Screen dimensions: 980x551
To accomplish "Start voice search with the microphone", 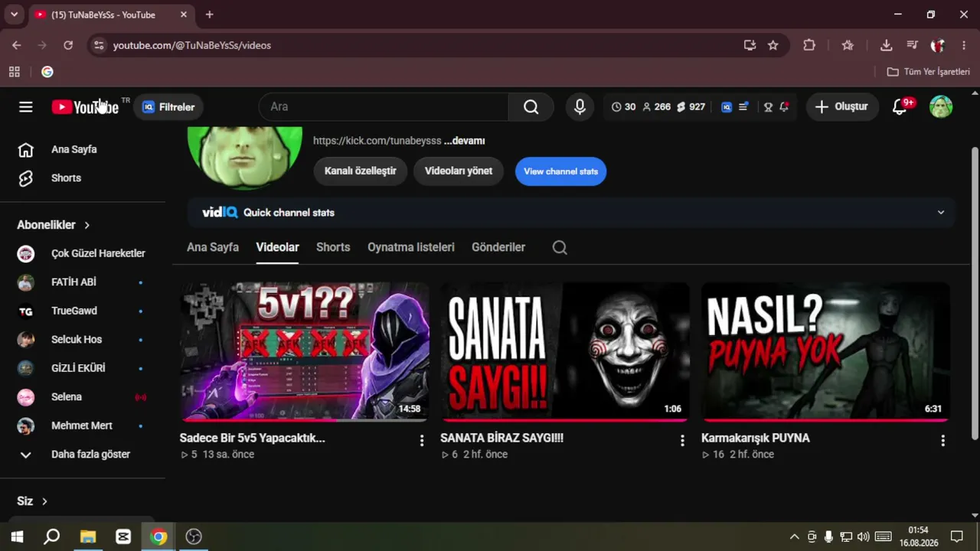I will (580, 107).
